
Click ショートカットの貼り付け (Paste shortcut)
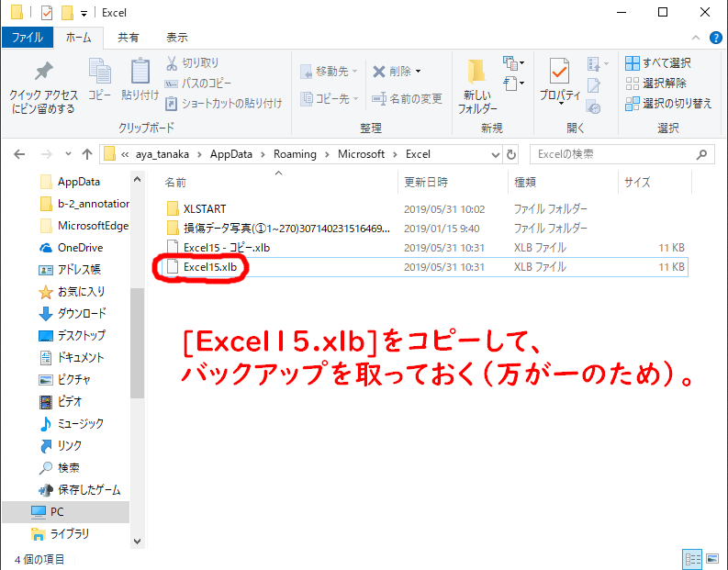(223, 103)
